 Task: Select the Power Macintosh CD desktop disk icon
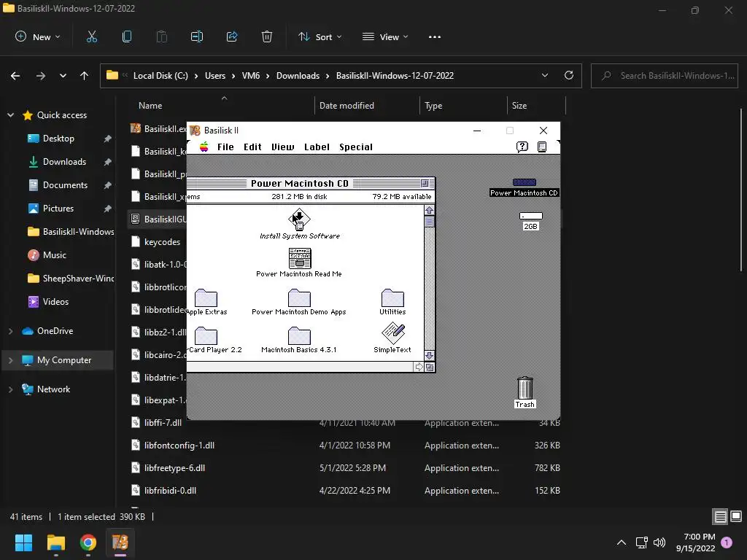pos(524,182)
